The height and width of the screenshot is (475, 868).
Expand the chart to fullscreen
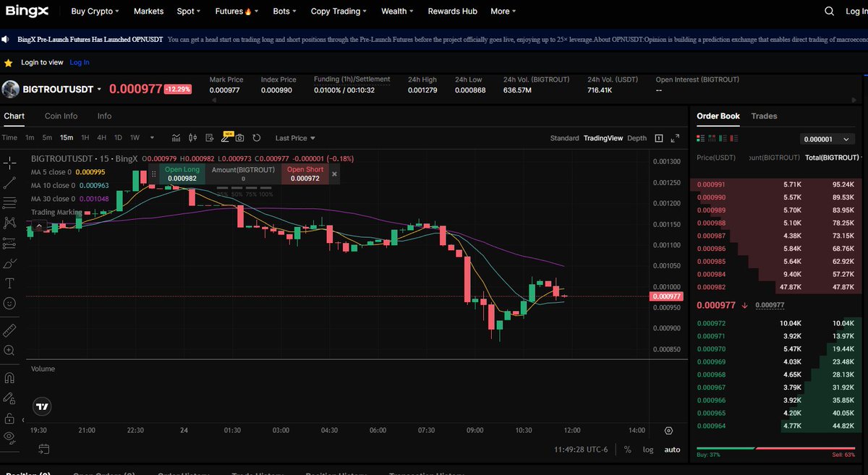[676, 138]
